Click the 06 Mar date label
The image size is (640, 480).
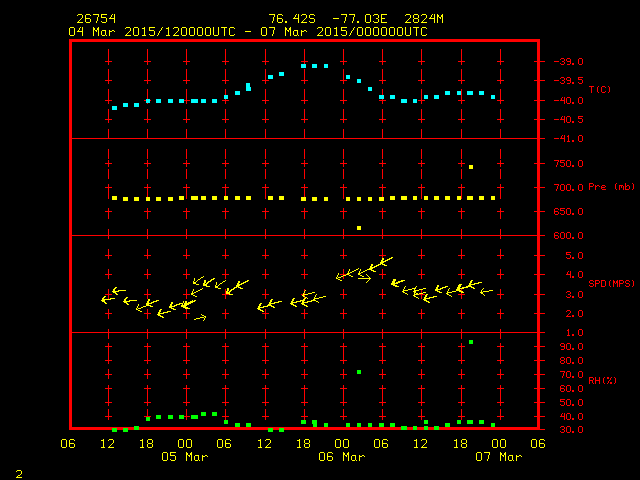(x=342, y=457)
